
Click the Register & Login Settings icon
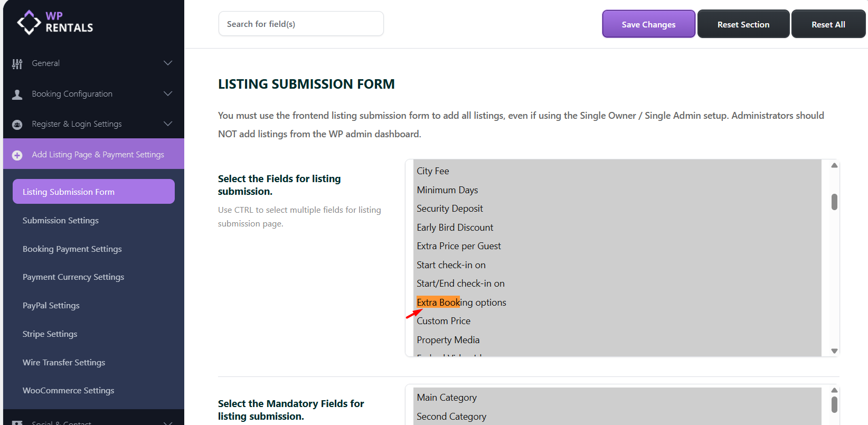[x=17, y=125]
